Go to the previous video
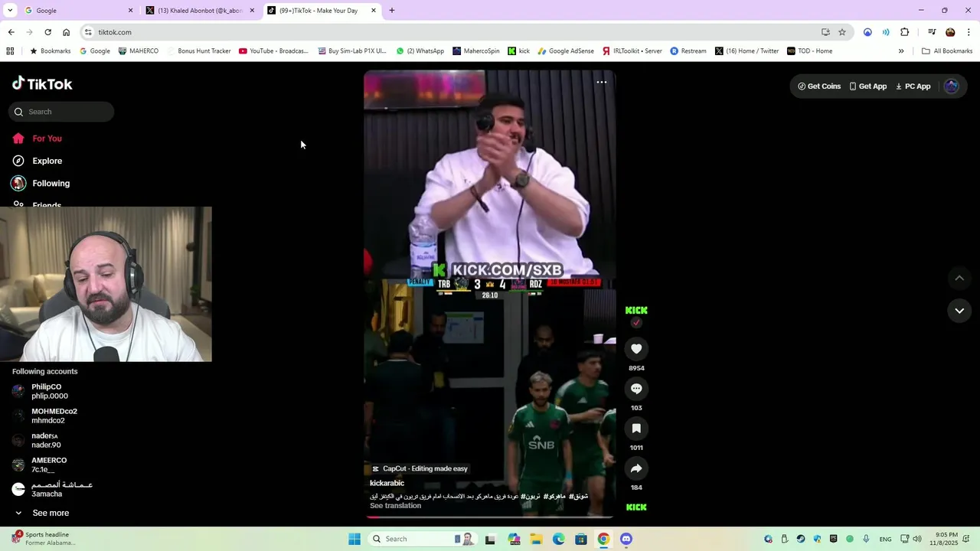980x551 pixels. click(959, 278)
